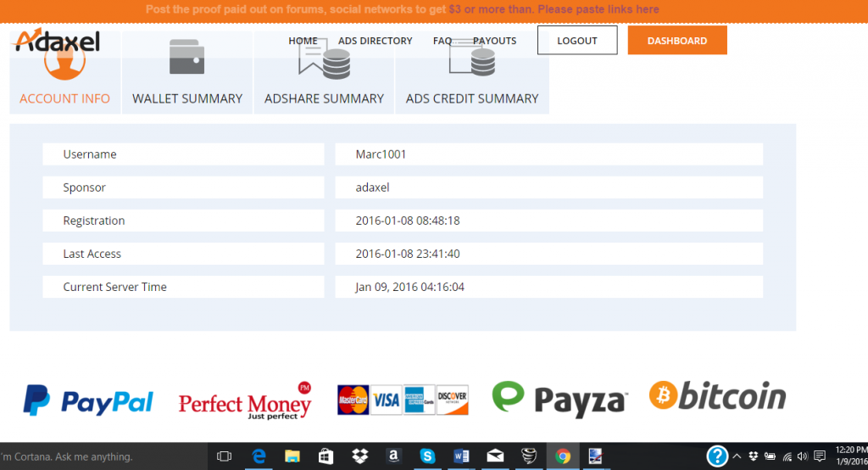This screenshot has height=470, width=868.
Task: Click the Cortana search box
Action: point(103,456)
